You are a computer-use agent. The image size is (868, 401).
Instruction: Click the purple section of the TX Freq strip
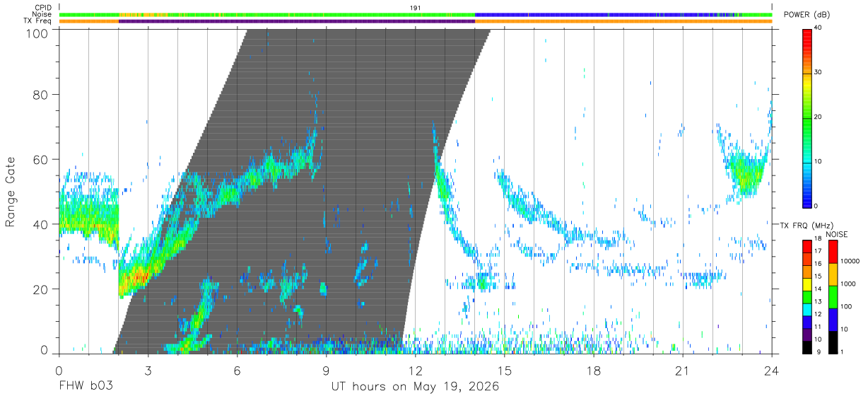coord(297,21)
